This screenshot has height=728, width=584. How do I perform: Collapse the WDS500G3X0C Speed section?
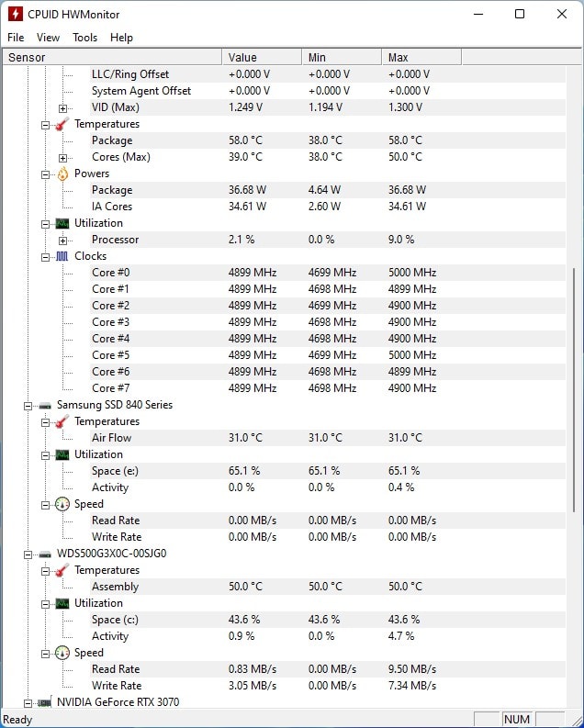click(46, 654)
